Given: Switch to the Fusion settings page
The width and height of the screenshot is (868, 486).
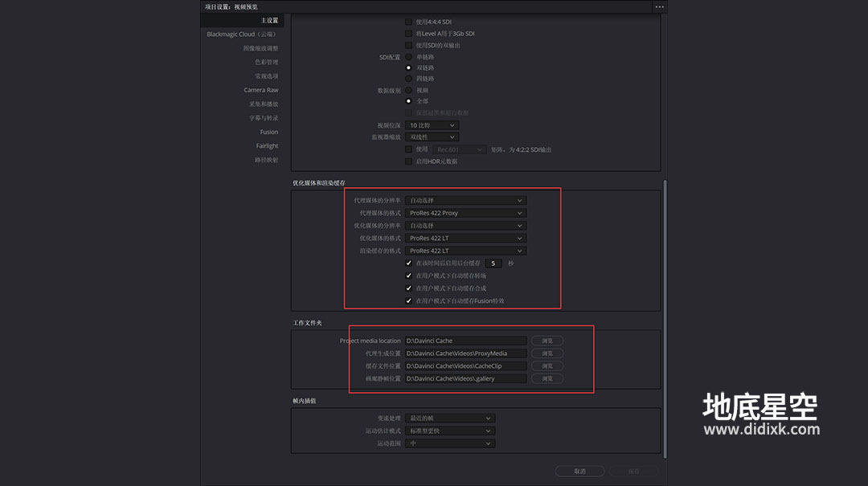Looking at the screenshot, I should click(269, 132).
